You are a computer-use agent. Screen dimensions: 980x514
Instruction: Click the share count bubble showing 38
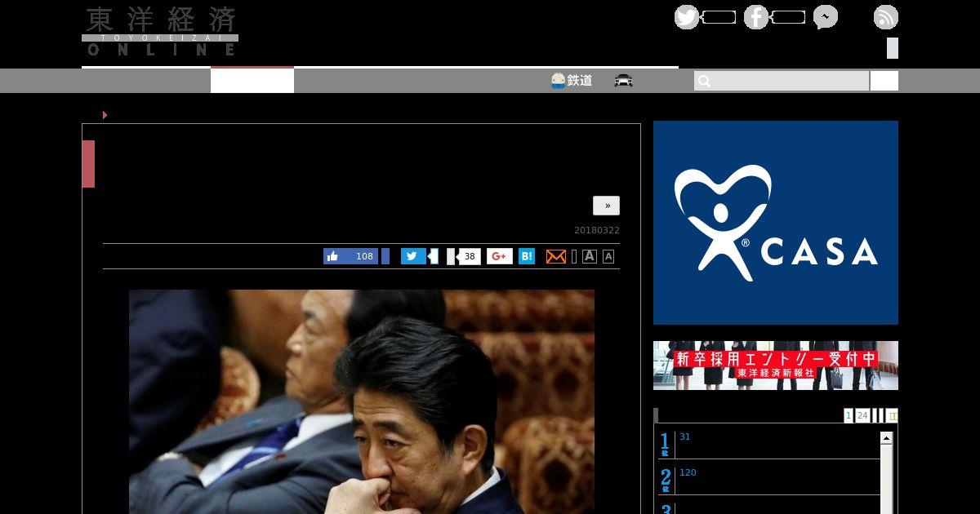(x=469, y=256)
